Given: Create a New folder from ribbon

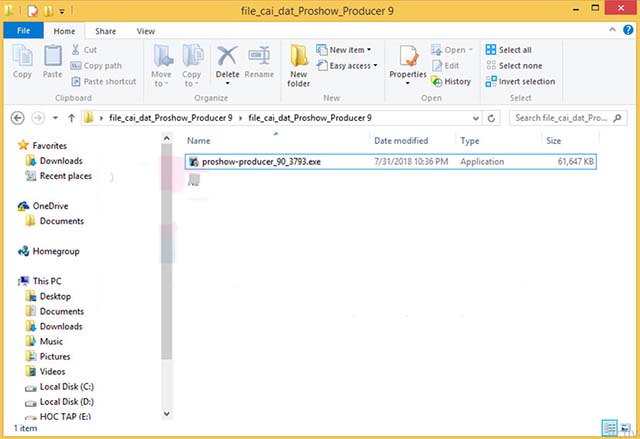Looking at the screenshot, I should click(x=299, y=65).
